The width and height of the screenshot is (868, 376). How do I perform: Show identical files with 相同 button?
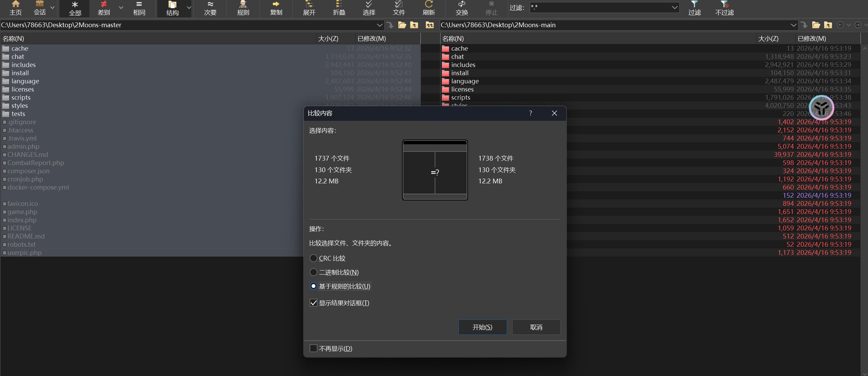click(x=139, y=8)
